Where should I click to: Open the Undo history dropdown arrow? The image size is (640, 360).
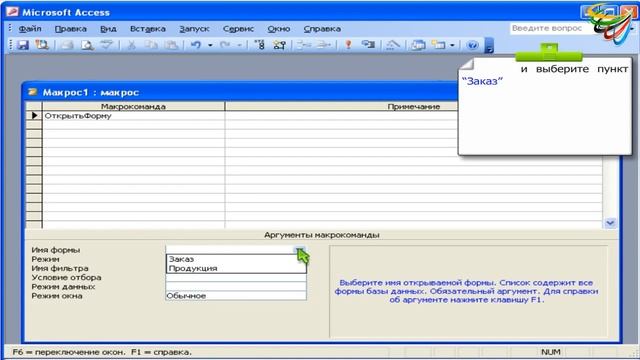click(x=210, y=45)
